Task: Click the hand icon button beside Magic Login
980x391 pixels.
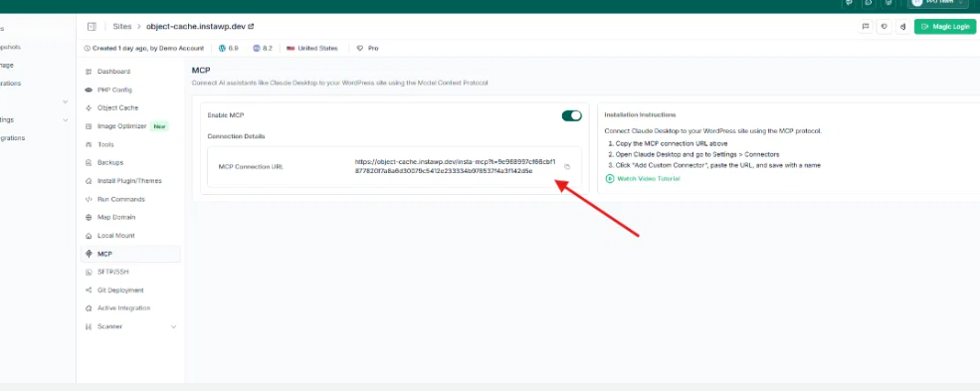Action: pyautogui.click(x=902, y=27)
